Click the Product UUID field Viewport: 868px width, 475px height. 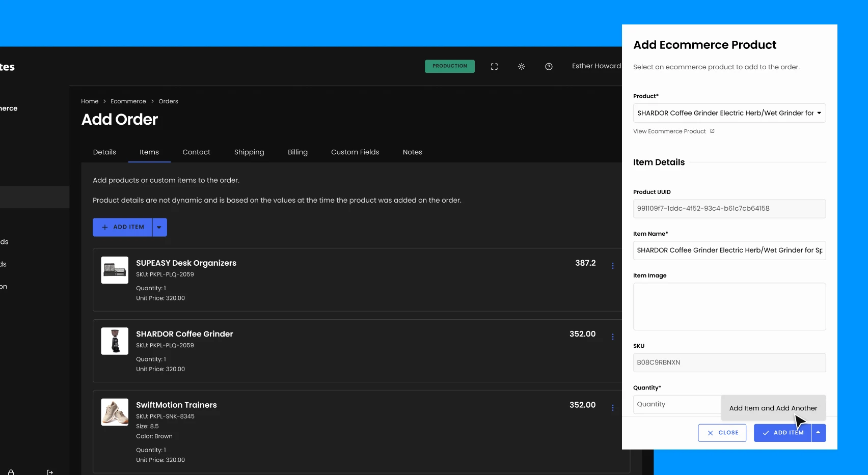729,209
